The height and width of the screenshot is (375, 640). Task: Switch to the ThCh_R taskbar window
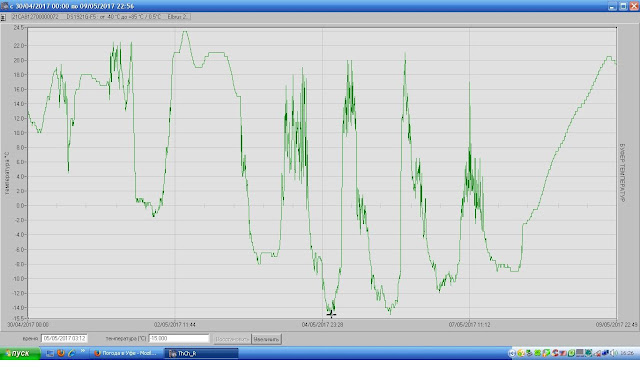201,353
